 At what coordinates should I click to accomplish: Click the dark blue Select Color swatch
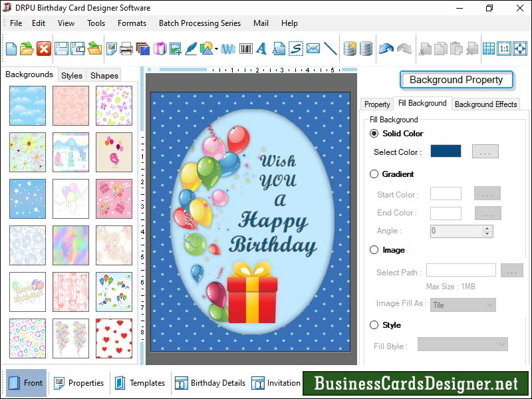[x=446, y=152]
